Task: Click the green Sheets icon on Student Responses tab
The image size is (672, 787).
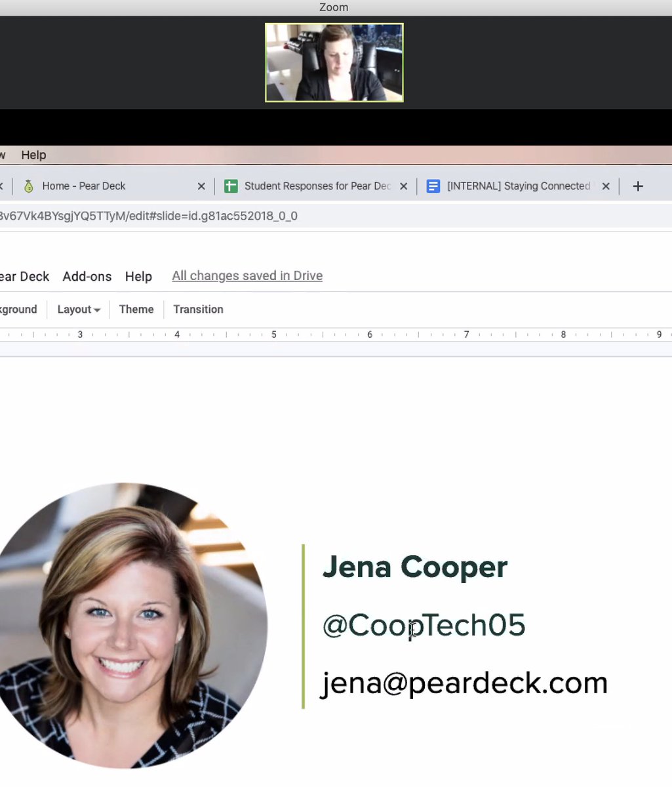Action: click(x=231, y=186)
